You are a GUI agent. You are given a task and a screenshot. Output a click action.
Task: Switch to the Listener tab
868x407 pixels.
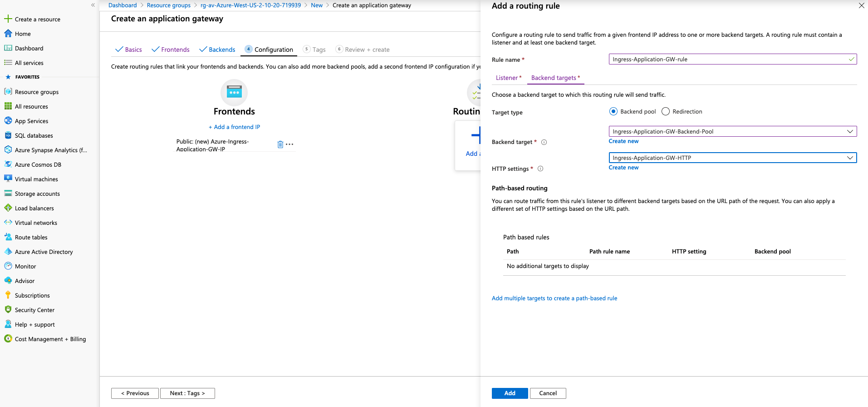(508, 78)
